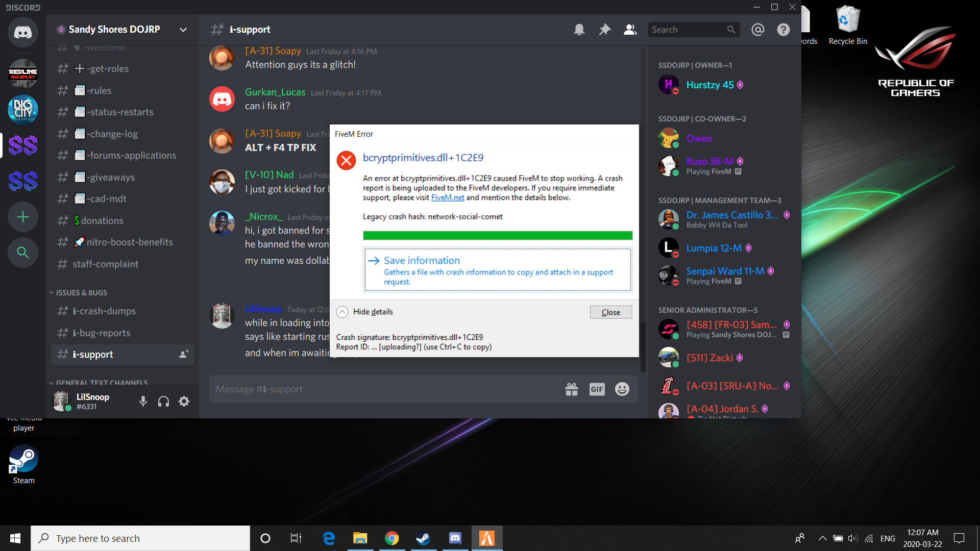Deafen audio using the headphones toggle
This screenshot has width=980, height=551.
[163, 401]
